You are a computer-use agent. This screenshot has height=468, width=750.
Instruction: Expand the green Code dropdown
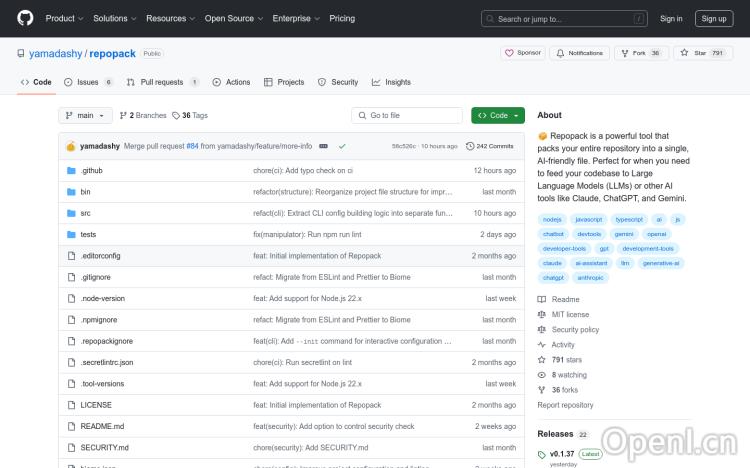pos(497,116)
